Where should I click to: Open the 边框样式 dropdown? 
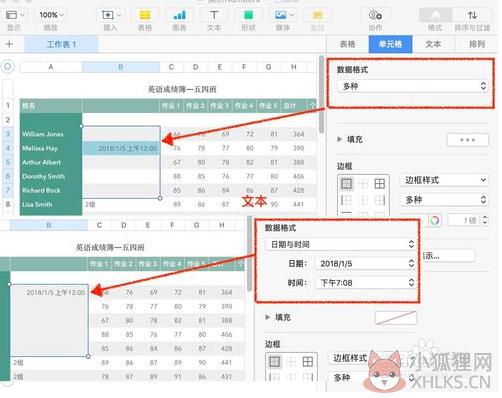coord(444,180)
